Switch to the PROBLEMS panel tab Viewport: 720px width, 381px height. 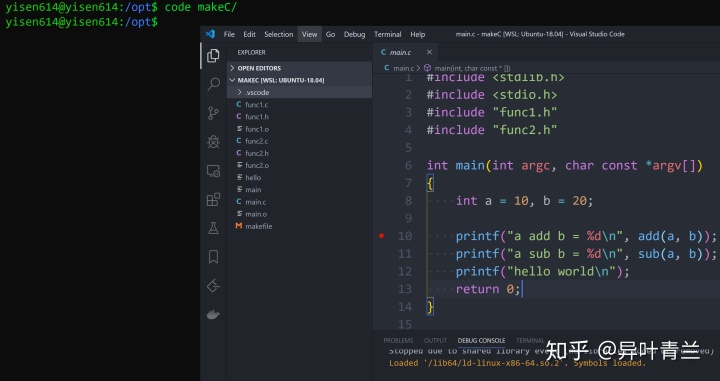point(398,341)
